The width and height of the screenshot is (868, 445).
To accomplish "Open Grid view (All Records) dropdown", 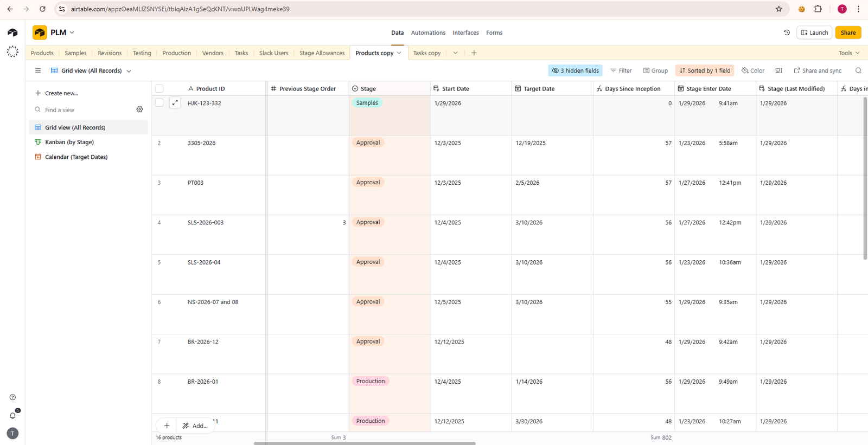I will [91, 70].
